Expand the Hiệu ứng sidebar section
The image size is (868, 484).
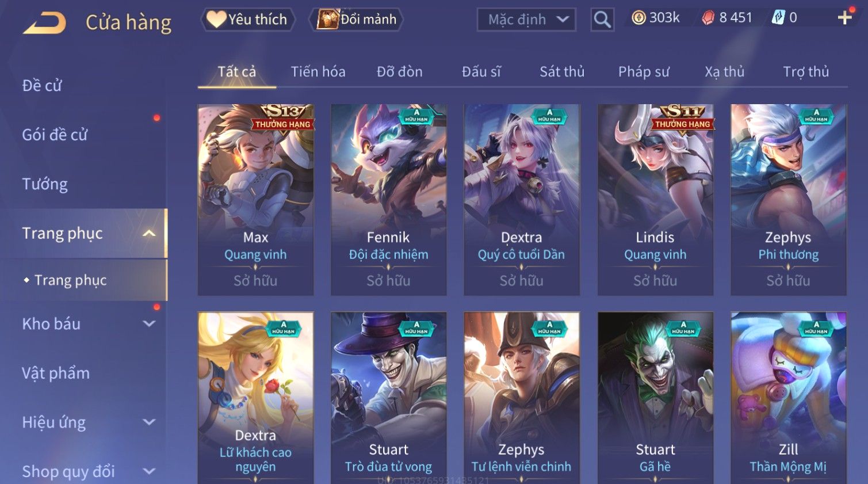[x=149, y=422]
